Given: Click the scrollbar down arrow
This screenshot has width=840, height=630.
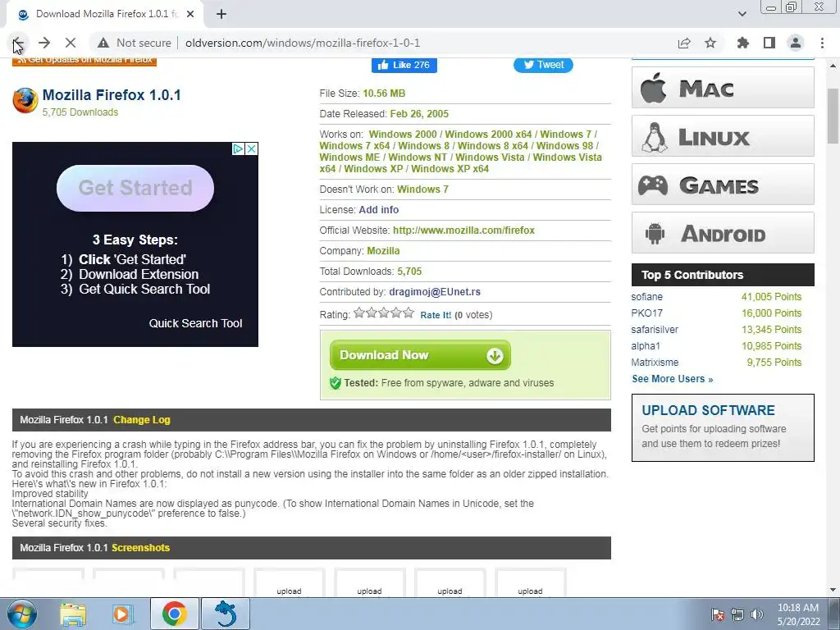Looking at the screenshot, I should [x=833, y=590].
